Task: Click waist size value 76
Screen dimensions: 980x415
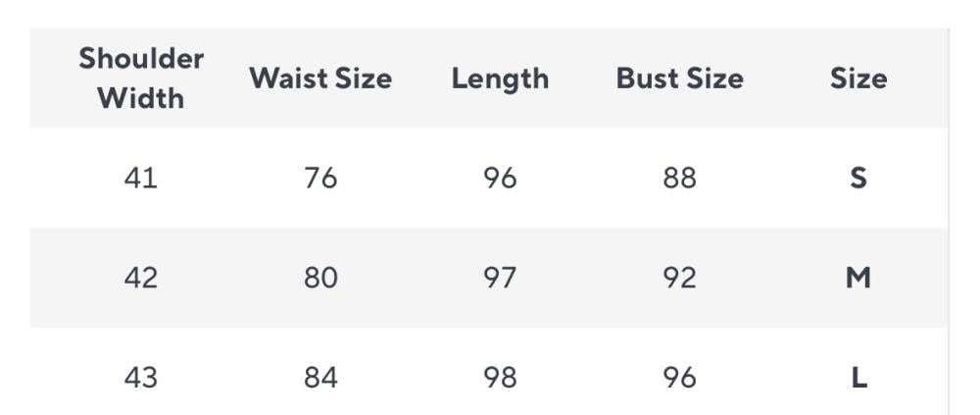Action: (x=320, y=179)
